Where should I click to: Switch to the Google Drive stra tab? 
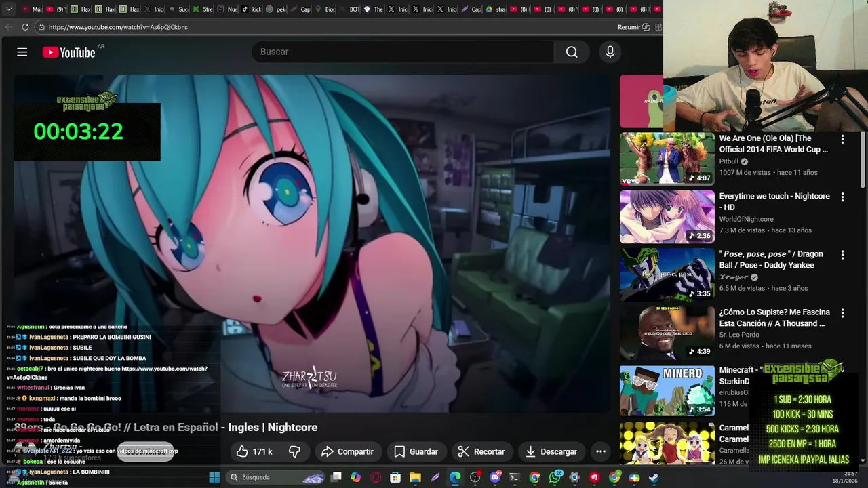[x=496, y=9]
